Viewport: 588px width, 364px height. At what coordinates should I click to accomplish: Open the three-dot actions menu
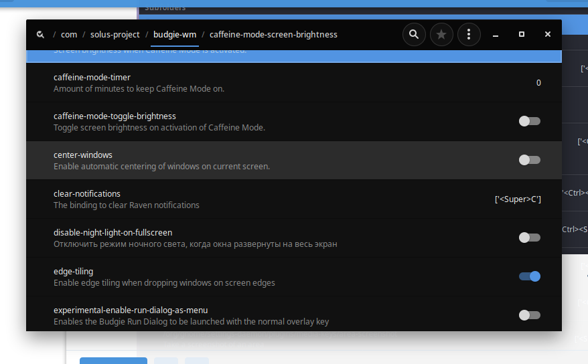469,35
